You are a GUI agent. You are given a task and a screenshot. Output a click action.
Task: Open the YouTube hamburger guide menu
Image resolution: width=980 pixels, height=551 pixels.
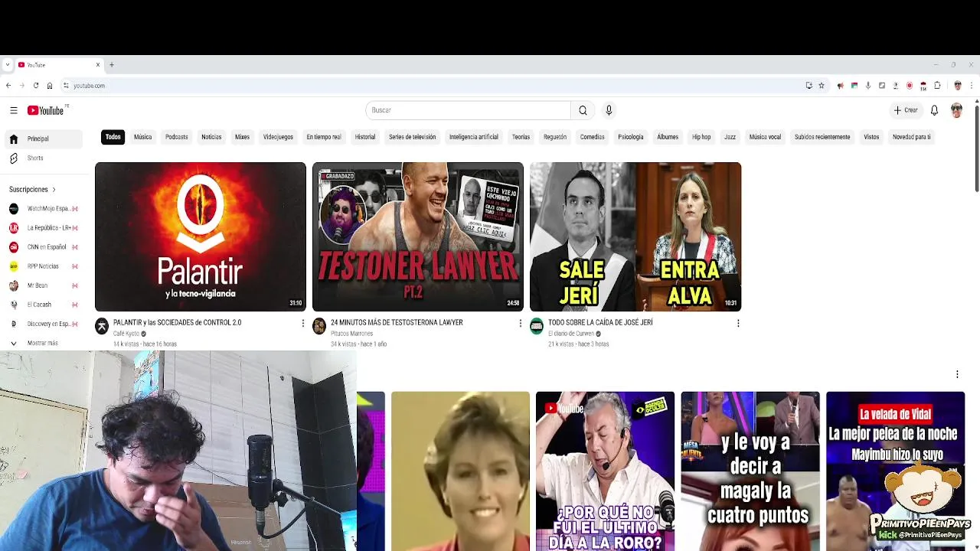(14, 110)
